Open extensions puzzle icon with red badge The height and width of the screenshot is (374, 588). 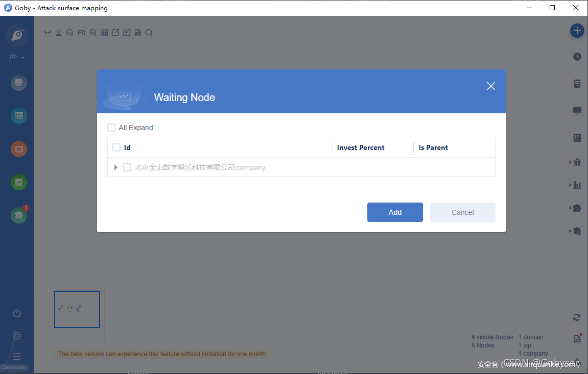(19, 215)
